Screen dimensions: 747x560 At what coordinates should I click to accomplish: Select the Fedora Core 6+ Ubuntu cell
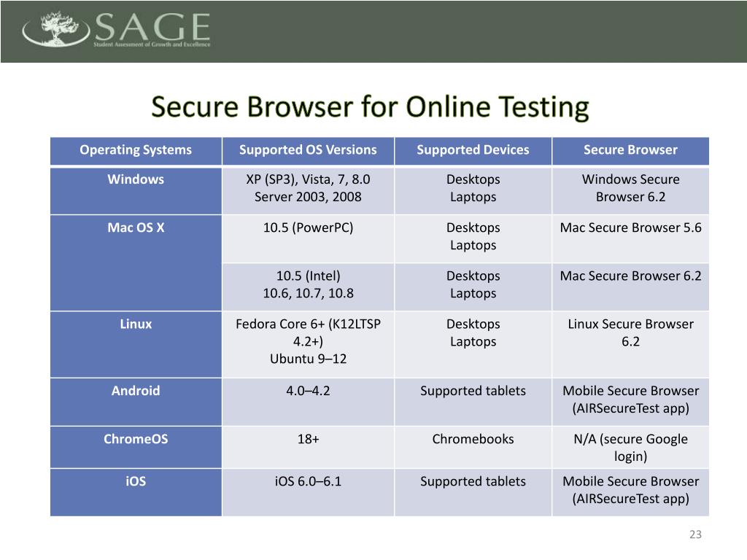click(308, 344)
